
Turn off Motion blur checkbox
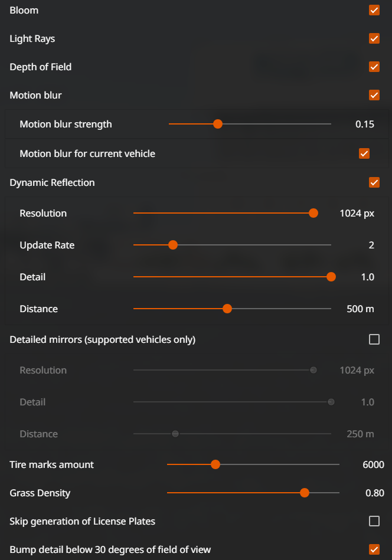pyautogui.click(x=374, y=95)
